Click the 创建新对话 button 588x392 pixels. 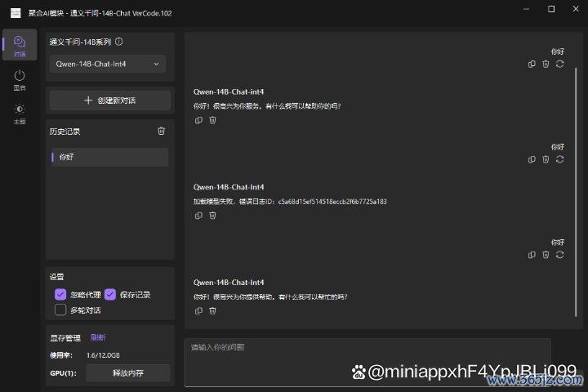pos(110,100)
